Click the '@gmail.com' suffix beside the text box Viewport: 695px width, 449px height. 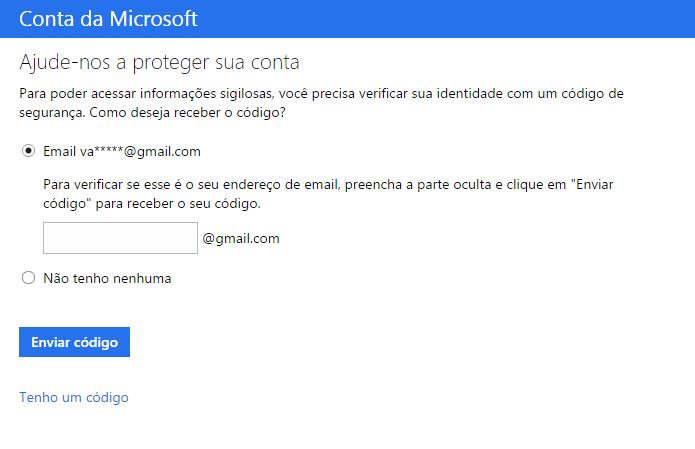(241, 238)
